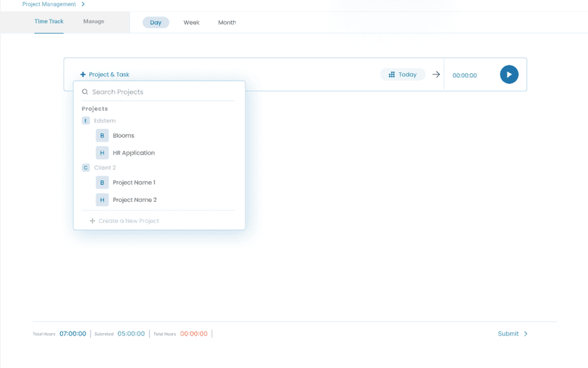Click the magnifier icon in Search Projects
Viewport: 588px width, 368px height.
click(x=85, y=92)
